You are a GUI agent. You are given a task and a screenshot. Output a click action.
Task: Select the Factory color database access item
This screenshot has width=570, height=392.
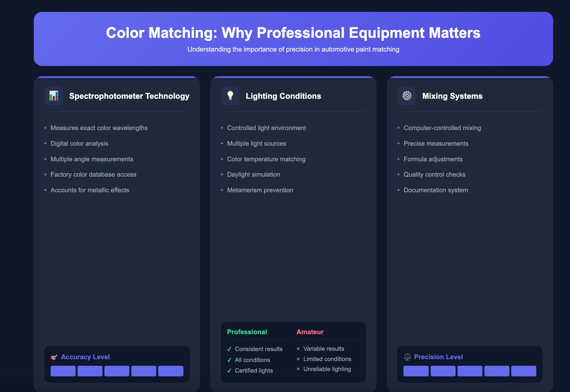pos(93,174)
